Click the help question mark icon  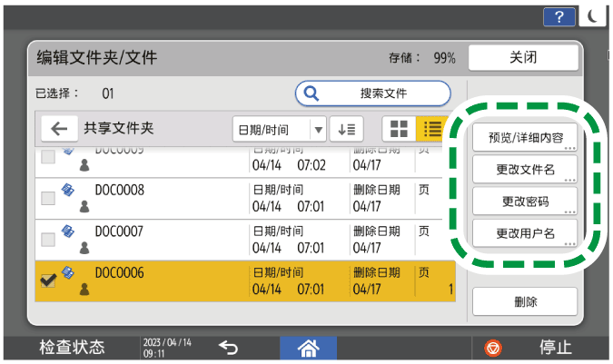557,15
